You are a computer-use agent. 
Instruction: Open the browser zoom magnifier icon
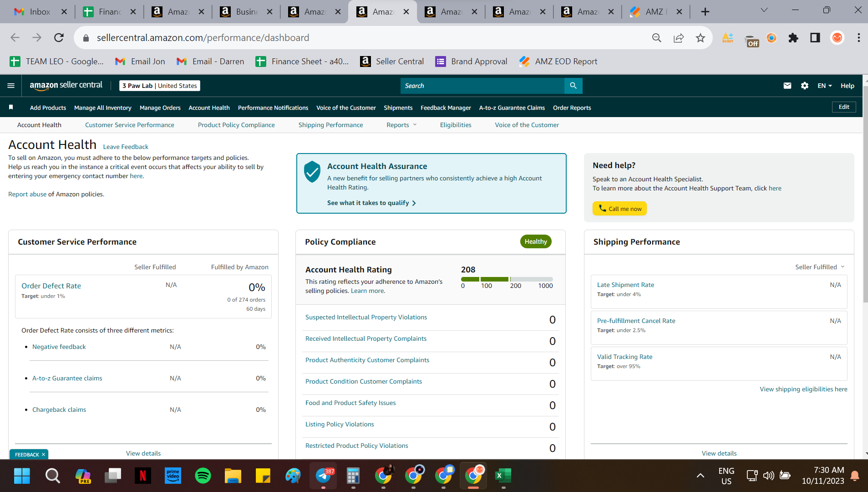coord(656,38)
